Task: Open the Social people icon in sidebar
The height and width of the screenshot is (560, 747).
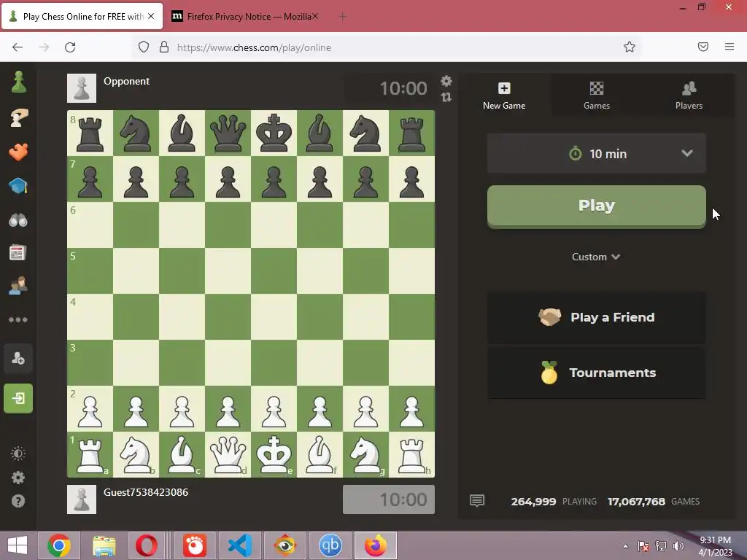Action: (18, 286)
